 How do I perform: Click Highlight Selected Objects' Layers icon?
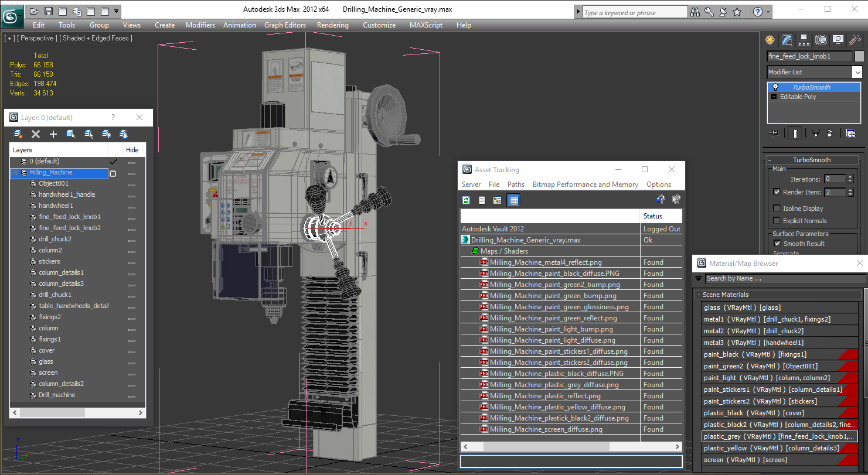pos(88,134)
